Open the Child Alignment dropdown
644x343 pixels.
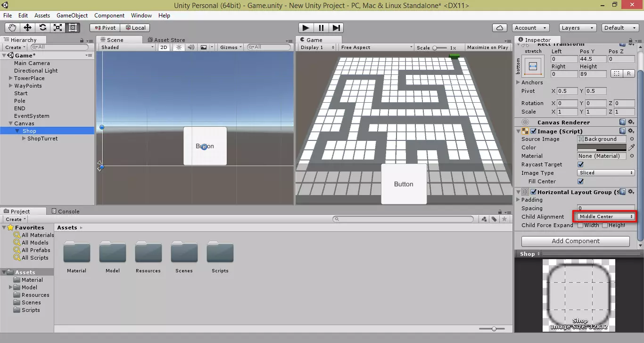[x=606, y=217]
